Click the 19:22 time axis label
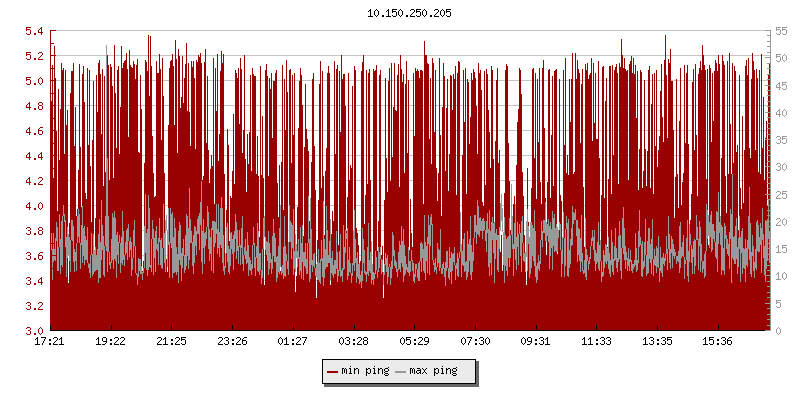 point(111,342)
